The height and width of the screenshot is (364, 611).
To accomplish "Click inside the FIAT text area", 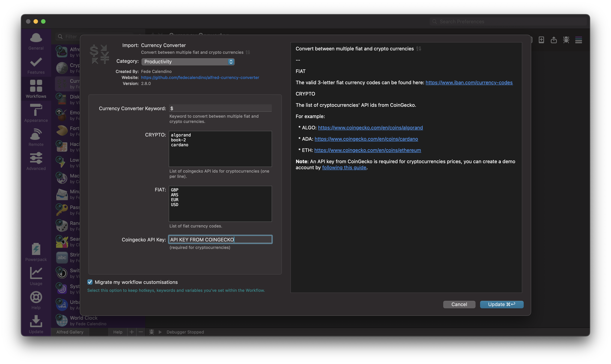I will pos(220,204).
